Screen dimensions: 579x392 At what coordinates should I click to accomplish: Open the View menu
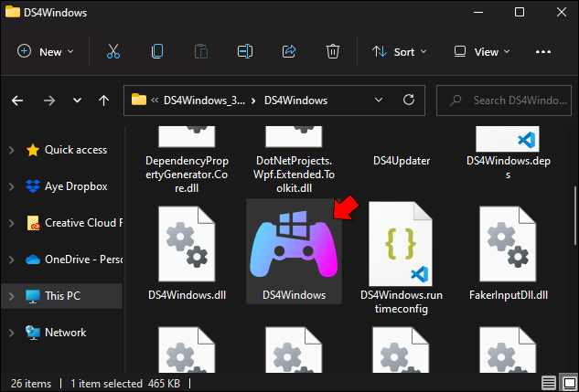[482, 52]
